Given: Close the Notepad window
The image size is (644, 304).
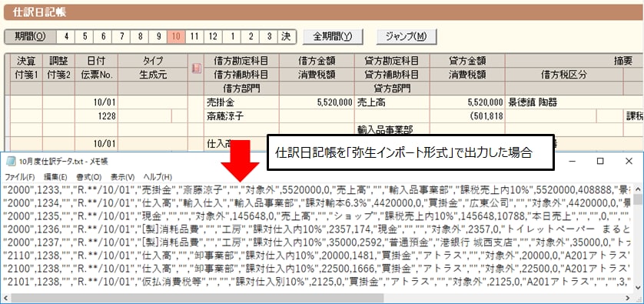Looking at the screenshot, I should click(x=629, y=162).
